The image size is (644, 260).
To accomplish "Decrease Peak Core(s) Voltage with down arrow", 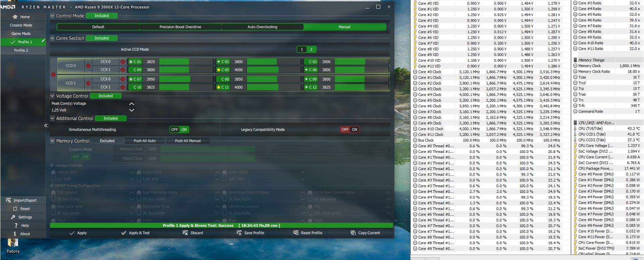I will [132, 110].
